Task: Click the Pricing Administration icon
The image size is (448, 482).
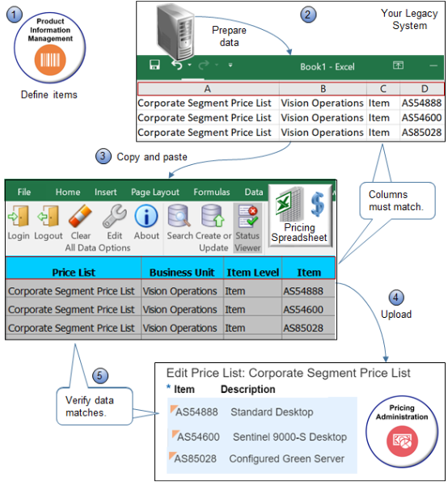Action: tap(402, 441)
